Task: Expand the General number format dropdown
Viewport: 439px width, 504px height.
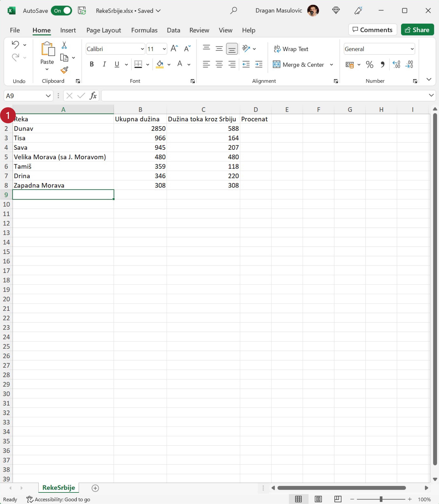Action: click(x=412, y=49)
